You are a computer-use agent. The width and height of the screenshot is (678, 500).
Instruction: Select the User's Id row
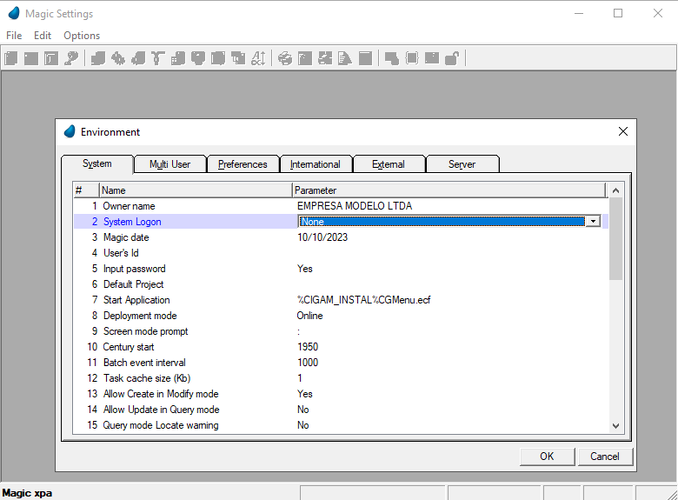tap(340, 253)
